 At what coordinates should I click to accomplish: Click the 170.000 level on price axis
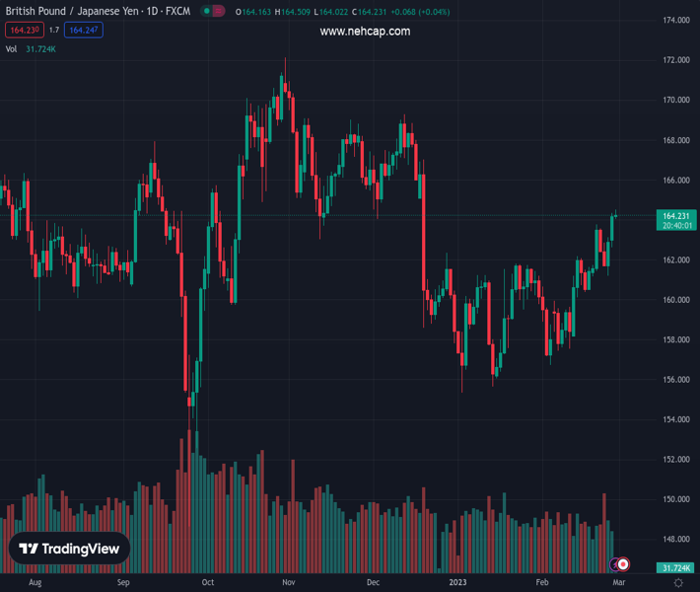[x=675, y=100]
